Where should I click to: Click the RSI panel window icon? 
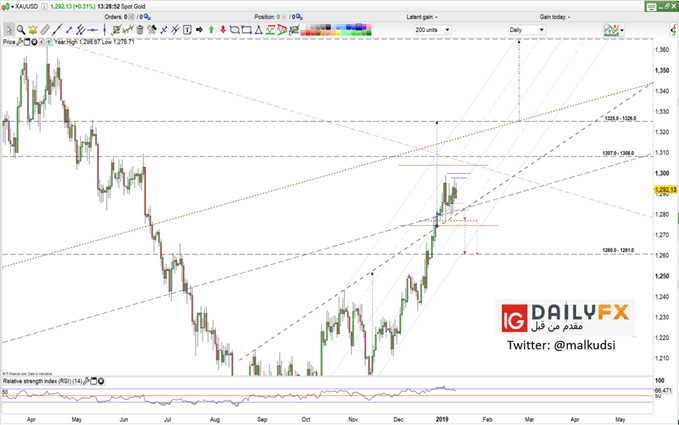point(94,381)
